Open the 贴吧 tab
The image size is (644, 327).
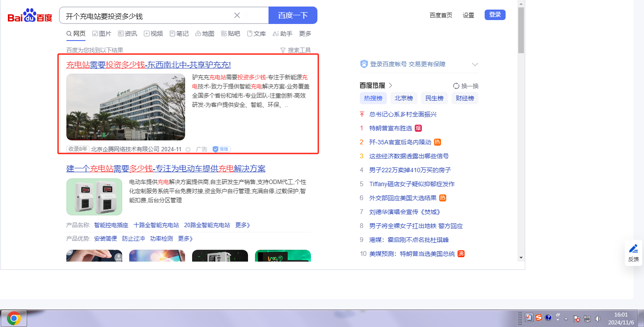[x=231, y=34]
